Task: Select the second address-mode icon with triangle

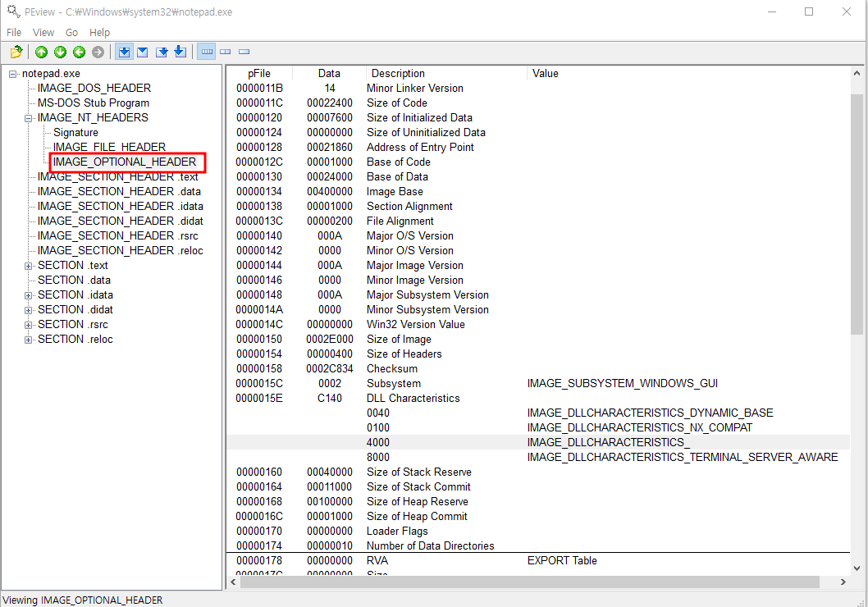Action: tap(142, 52)
